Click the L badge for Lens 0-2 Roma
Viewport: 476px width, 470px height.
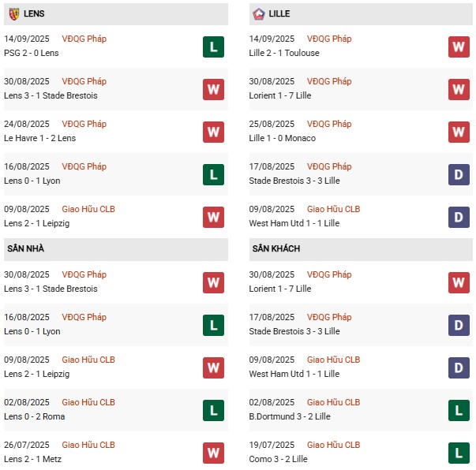coord(213,411)
